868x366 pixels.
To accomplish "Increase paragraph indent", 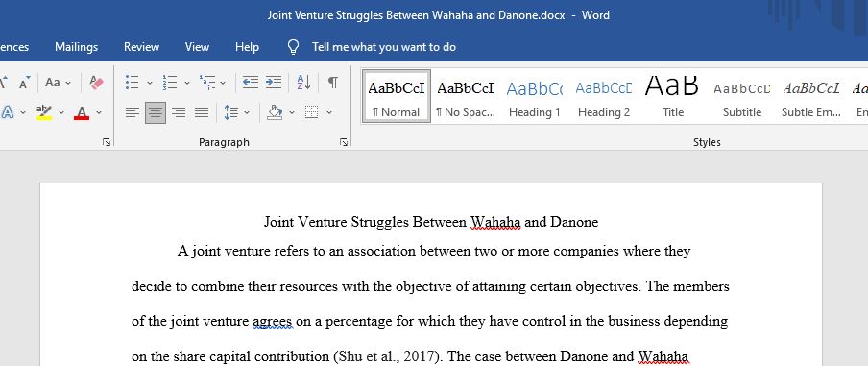I will [274, 83].
